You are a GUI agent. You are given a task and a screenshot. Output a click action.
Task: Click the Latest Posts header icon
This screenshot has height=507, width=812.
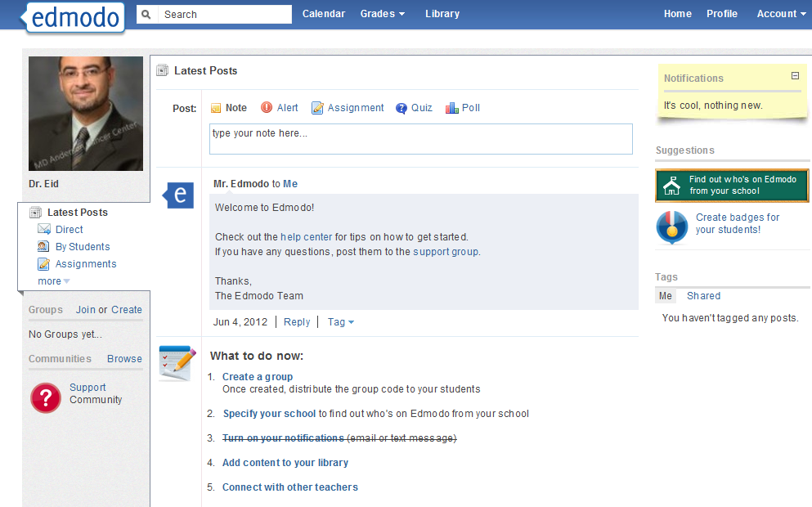(x=163, y=70)
